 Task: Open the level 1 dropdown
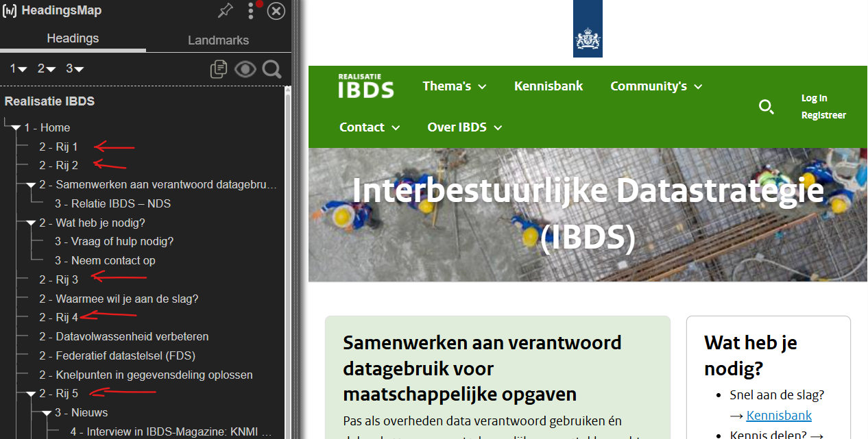(18, 68)
